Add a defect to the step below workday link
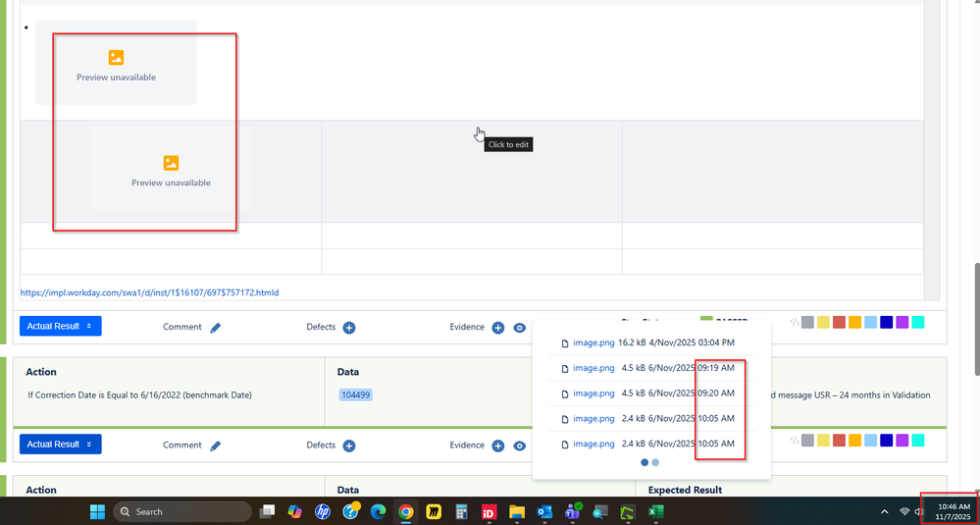 349,328
